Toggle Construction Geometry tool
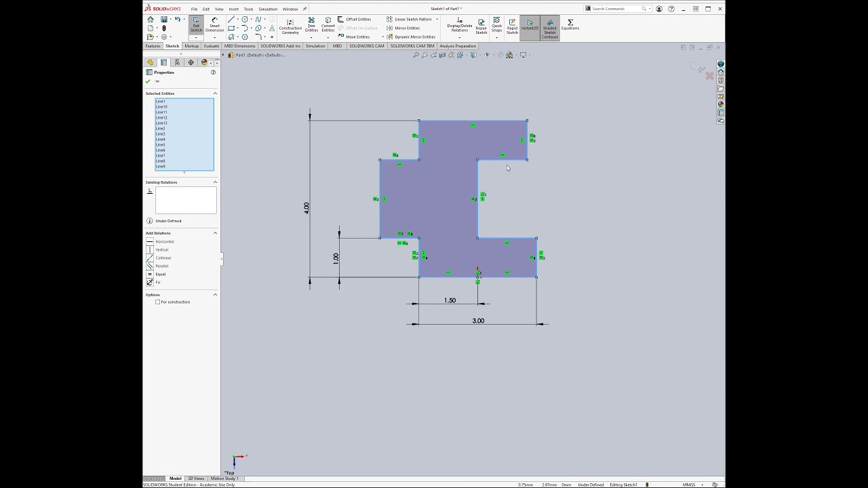 click(290, 26)
